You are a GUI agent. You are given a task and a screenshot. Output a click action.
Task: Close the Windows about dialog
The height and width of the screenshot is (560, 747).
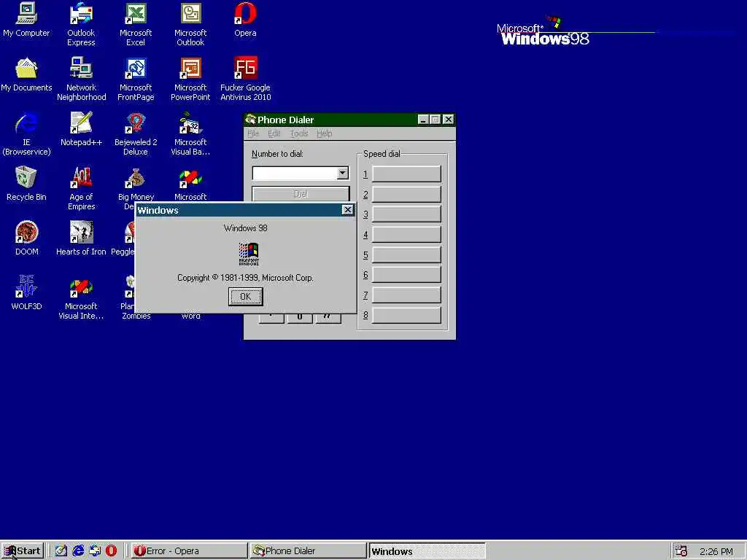click(x=348, y=210)
